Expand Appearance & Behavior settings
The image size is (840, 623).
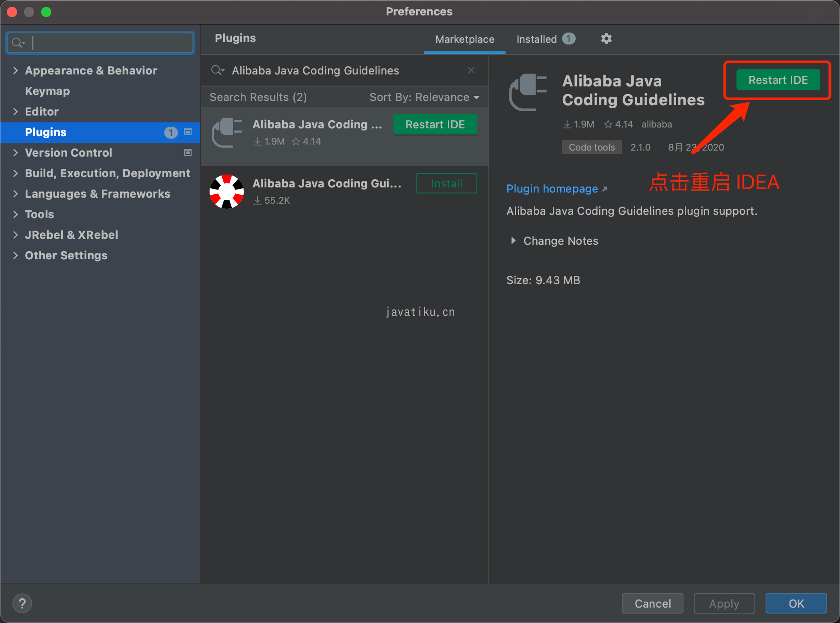15,71
